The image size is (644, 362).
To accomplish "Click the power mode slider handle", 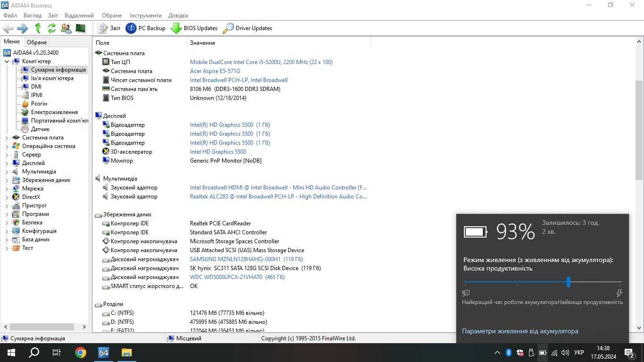I will coord(569,282).
